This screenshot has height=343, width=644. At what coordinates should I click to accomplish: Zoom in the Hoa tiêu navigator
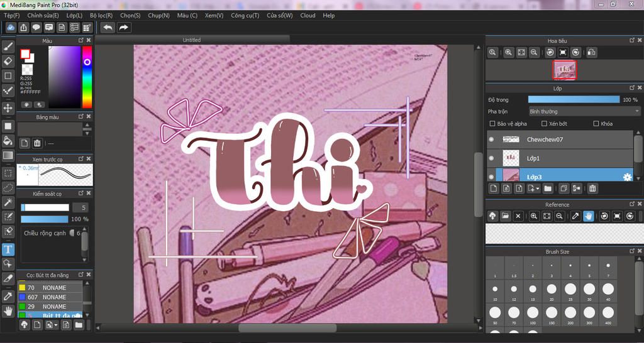(508, 52)
